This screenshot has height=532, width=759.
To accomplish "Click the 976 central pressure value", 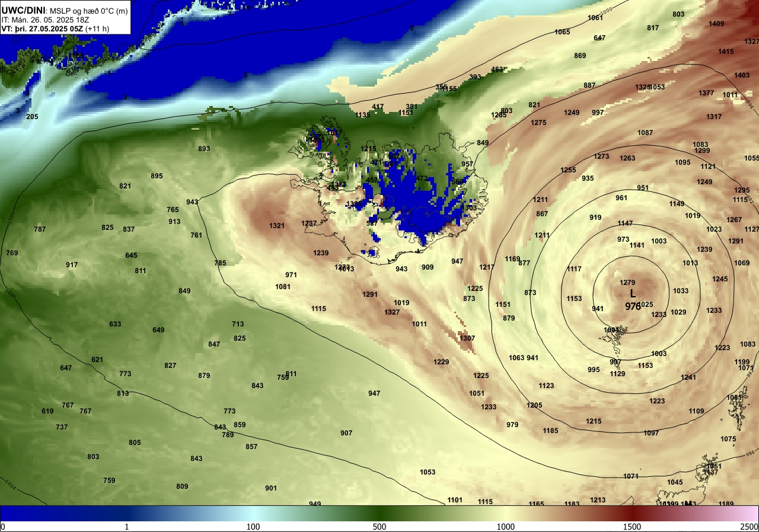I will pos(632,306).
